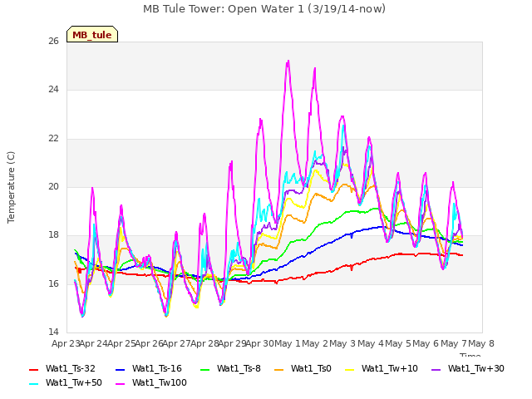
Task: Select the Wat1_Tw+30 legend label
Action: coord(475,369)
